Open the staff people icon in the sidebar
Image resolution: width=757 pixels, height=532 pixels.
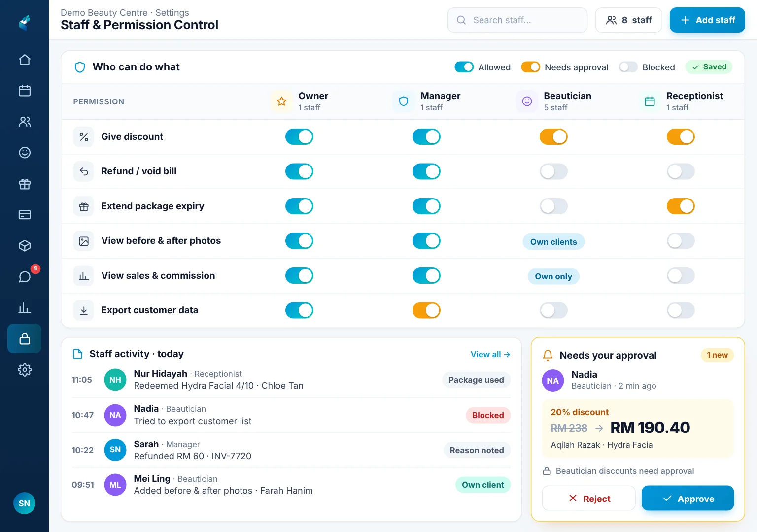[25, 122]
